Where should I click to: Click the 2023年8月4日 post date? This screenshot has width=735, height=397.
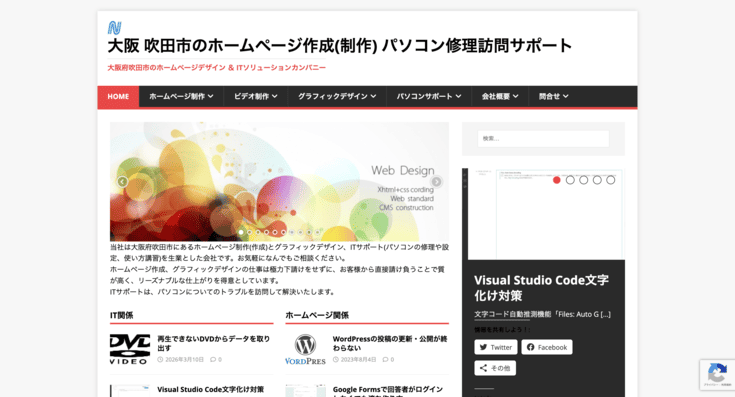pyautogui.click(x=358, y=360)
